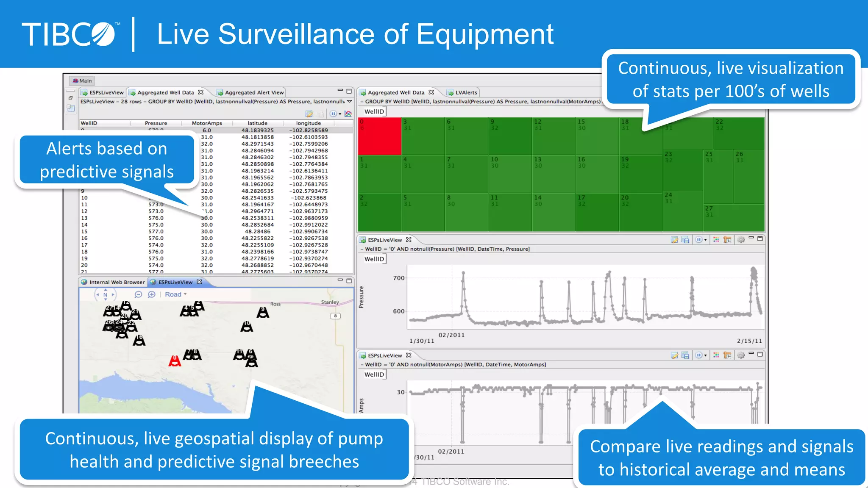
Task: Pan map north using compass up arrow
Action: point(106,290)
